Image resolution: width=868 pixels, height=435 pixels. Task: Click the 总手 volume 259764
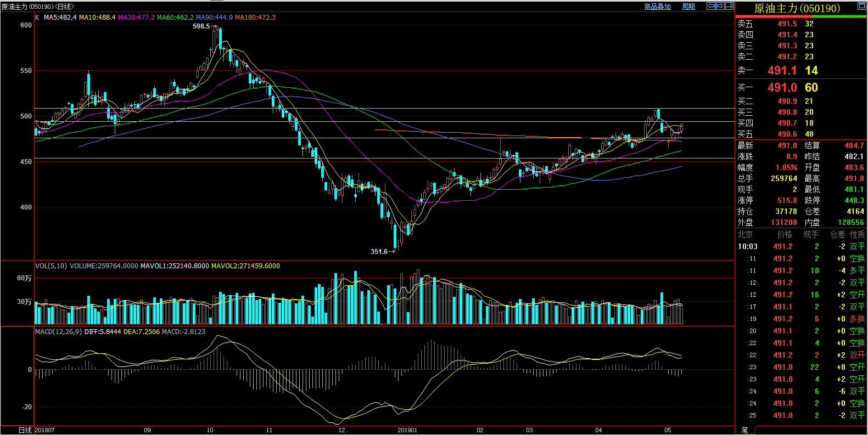click(x=784, y=178)
